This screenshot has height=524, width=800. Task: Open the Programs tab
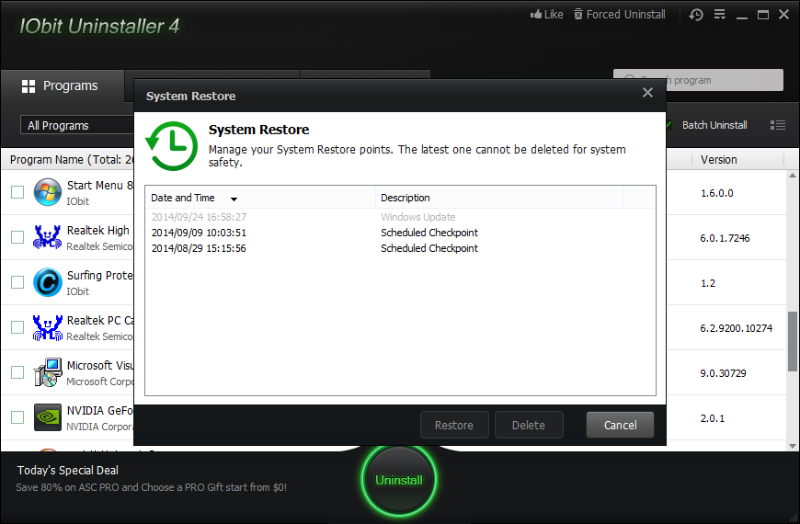(60, 86)
